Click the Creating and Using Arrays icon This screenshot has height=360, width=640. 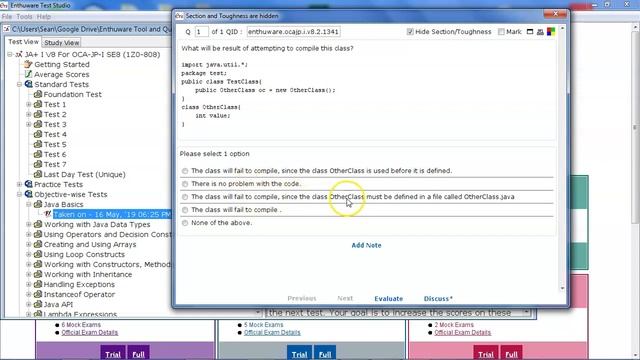(38, 244)
